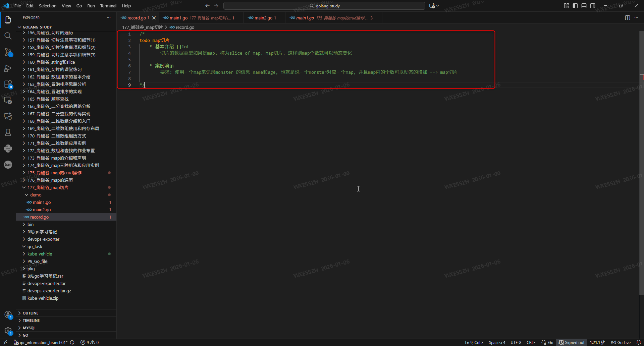This screenshot has width=644, height=346.
Task: Open the File menu
Action: [18, 6]
